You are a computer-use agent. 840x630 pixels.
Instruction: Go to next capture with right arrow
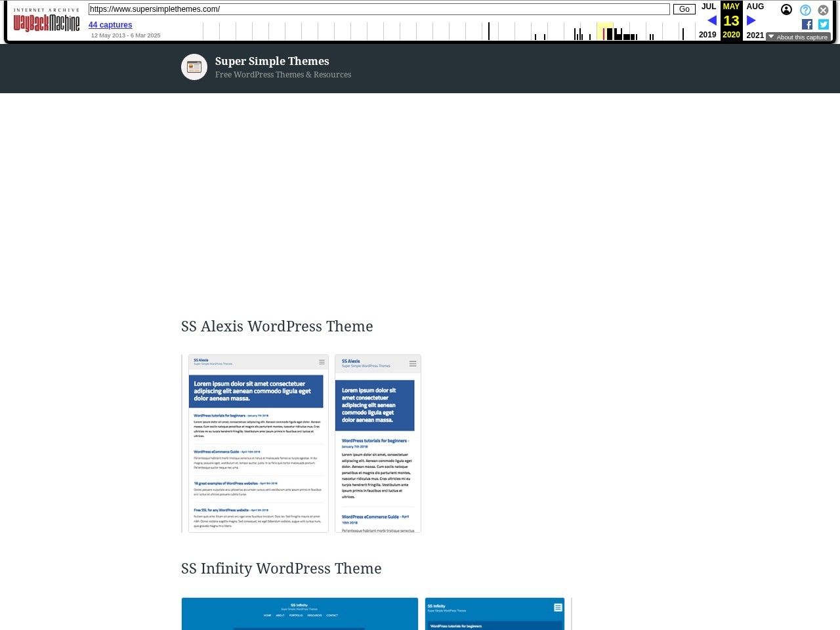(x=751, y=21)
